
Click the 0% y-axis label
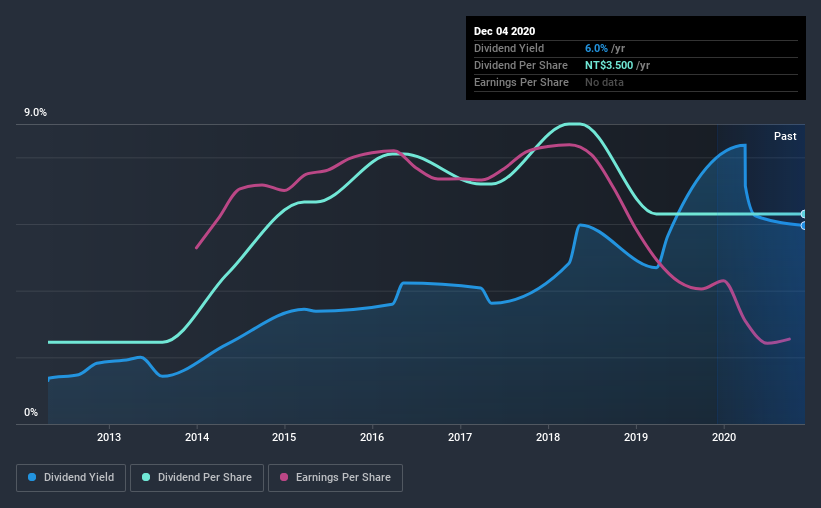click(31, 413)
